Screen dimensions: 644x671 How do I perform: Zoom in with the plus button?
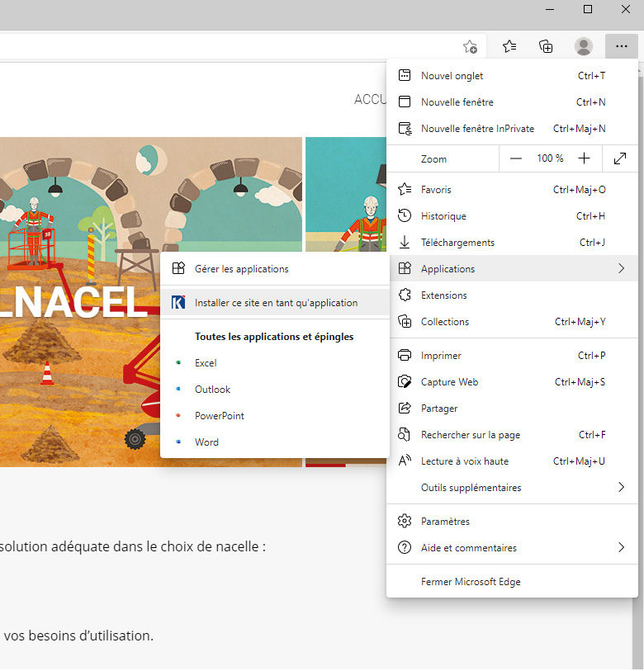pyautogui.click(x=585, y=158)
